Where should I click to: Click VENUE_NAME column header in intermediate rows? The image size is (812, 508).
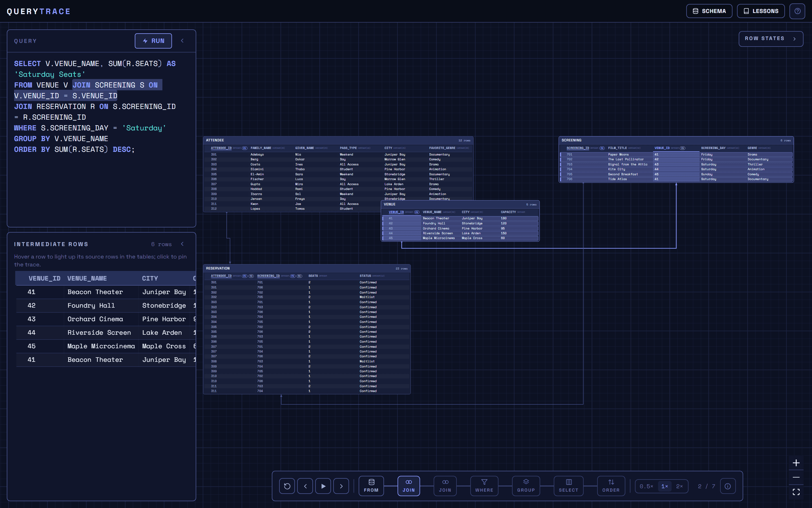87,278
